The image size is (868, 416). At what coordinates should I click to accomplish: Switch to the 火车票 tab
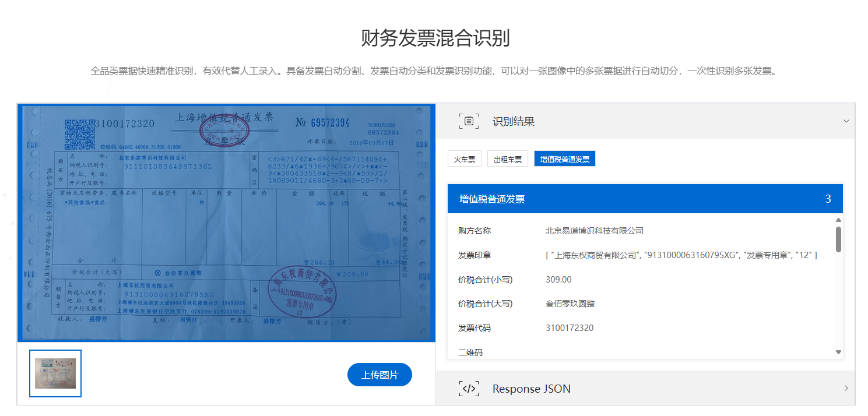(x=465, y=159)
